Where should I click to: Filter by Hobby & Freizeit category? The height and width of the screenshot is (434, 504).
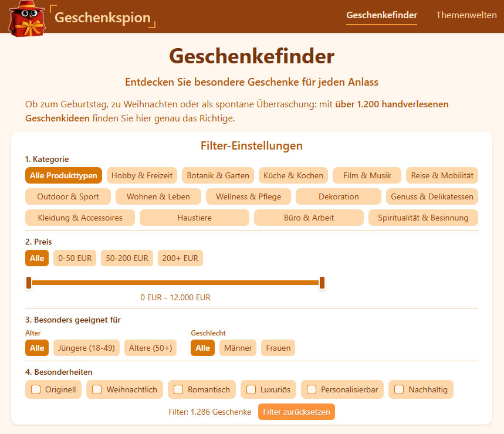(142, 175)
